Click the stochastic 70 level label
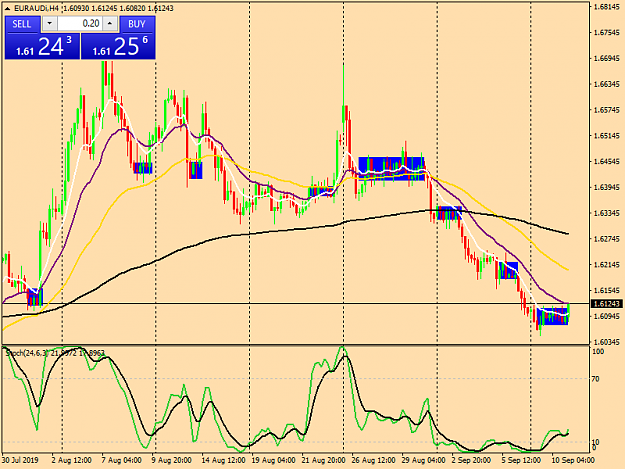Viewport: 625px width, 469px height. pos(595,379)
